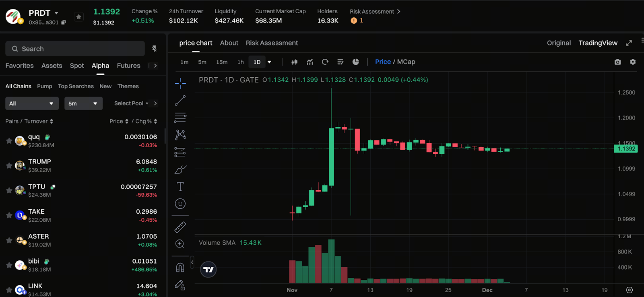Expand the chart to fullscreen
The width and height of the screenshot is (644, 297).
pos(629,43)
